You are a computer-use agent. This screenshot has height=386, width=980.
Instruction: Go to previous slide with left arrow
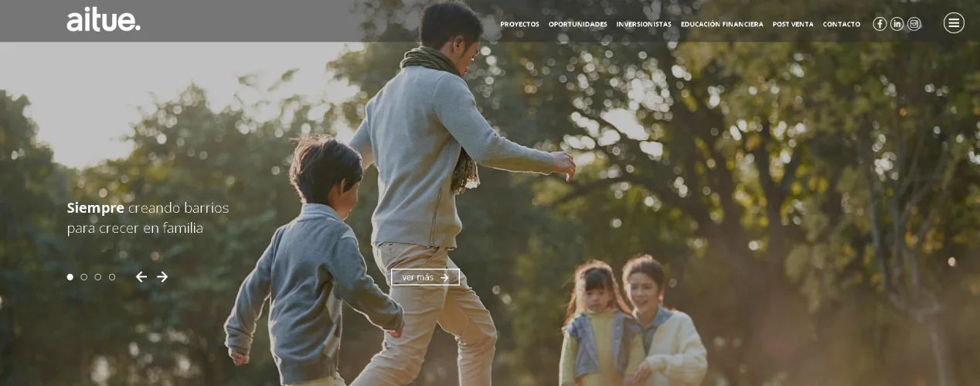click(x=141, y=277)
